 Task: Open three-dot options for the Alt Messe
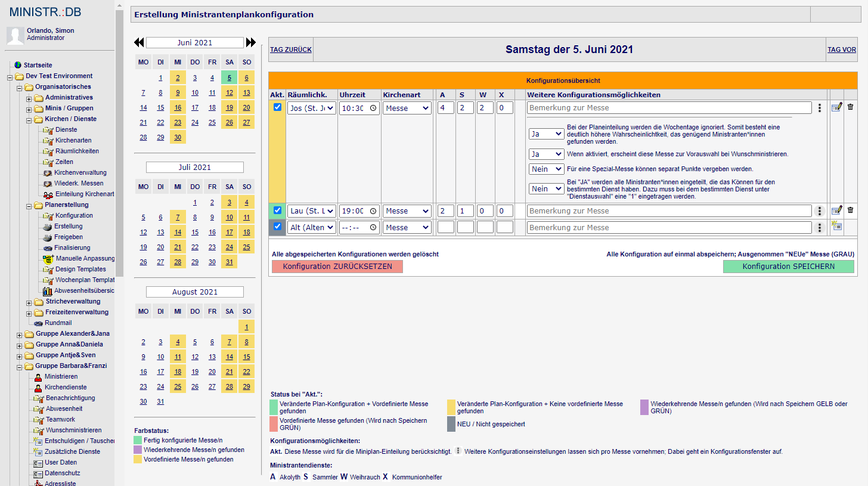pyautogui.click(x=820, y=228)
